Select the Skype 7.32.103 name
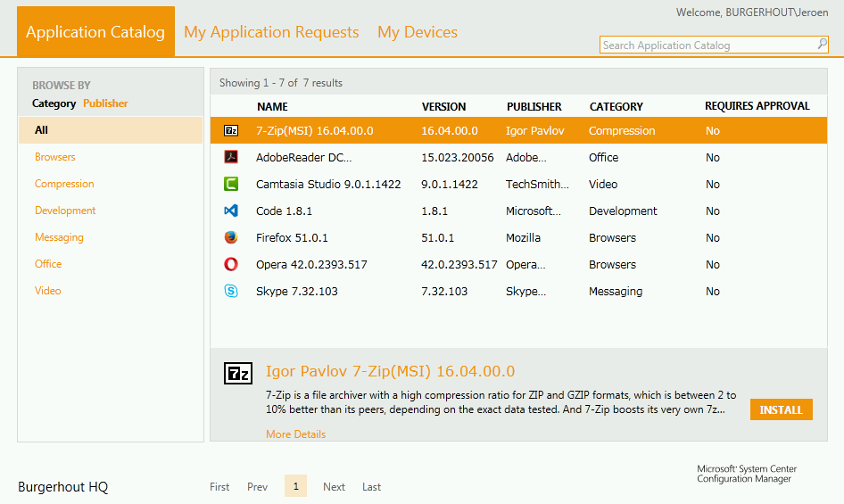The width and height of the screenshot is (844, 504). pyautogui.click(x=296, y=292)
